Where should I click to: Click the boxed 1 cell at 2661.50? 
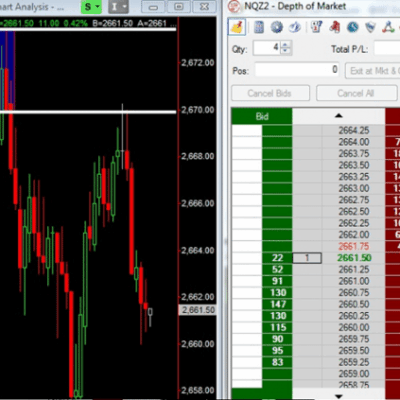click(307, 258)
